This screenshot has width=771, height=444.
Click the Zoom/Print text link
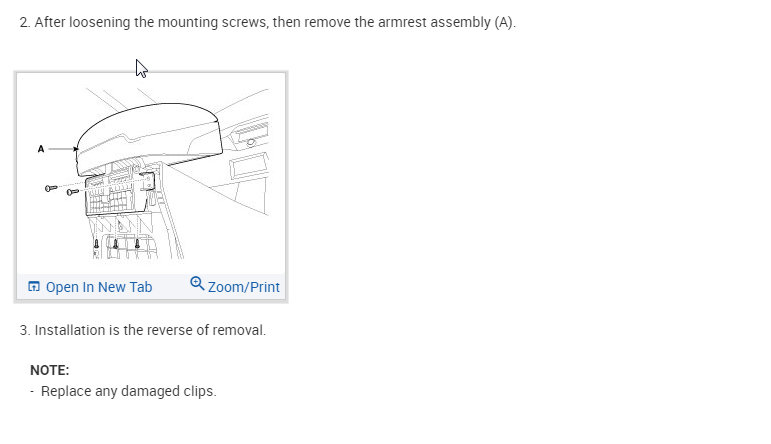tap(243, 287)
